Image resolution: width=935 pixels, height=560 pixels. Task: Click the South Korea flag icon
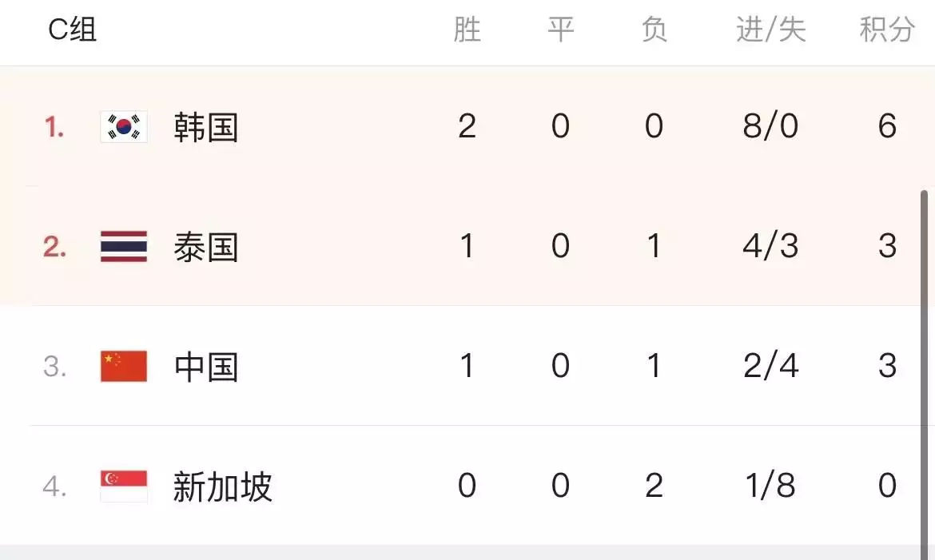pyautogui.click(x=124, y=127)
